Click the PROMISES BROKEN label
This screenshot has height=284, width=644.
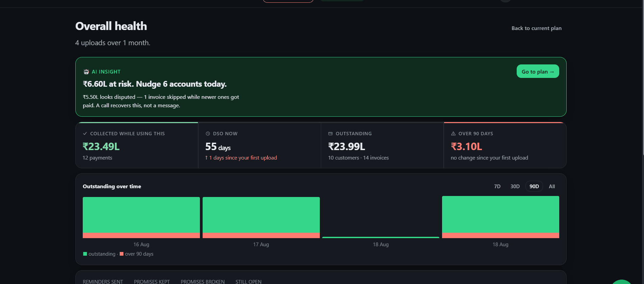203,282
